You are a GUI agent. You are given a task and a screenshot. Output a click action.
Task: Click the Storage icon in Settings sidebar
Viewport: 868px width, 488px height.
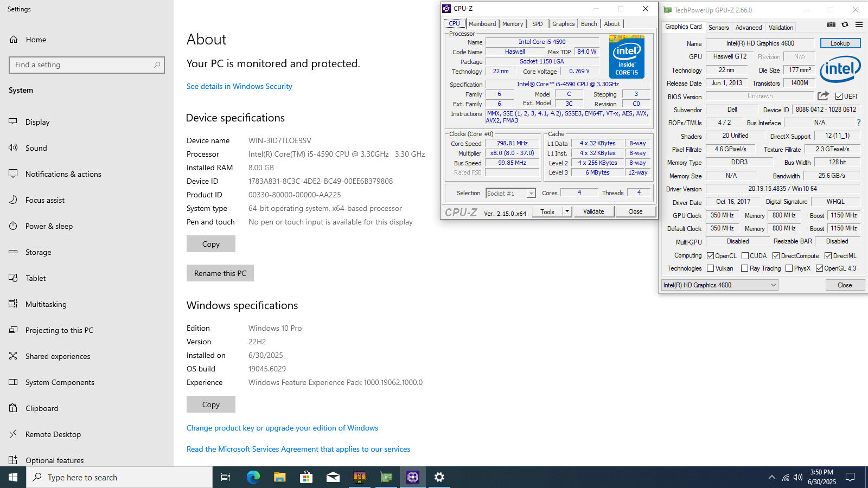[13, 252]
